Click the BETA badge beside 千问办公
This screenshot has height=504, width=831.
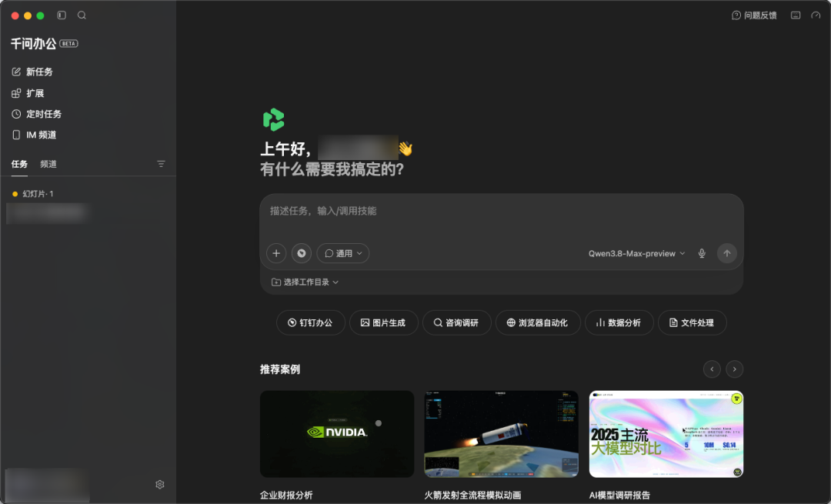click(x=69, y=43)
